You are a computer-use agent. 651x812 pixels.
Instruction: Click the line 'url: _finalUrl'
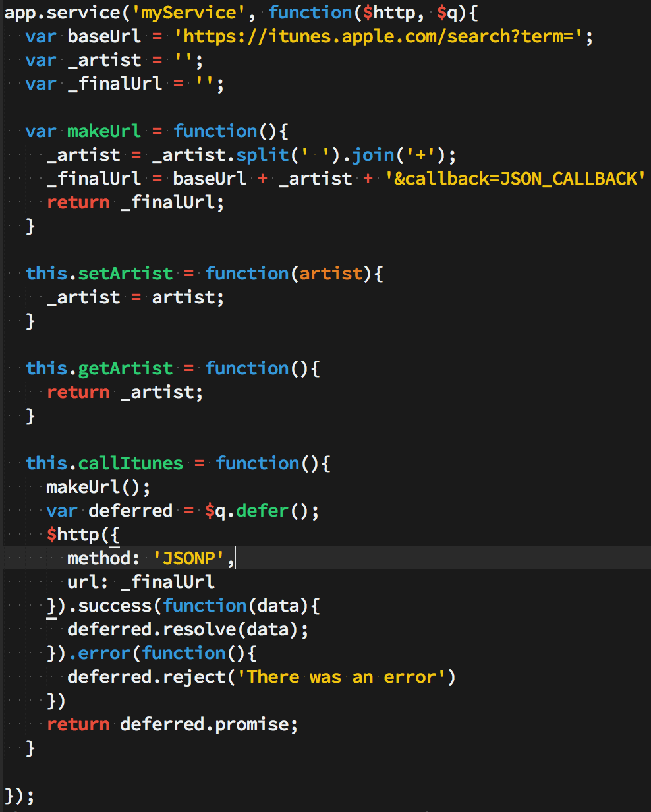[x=141, y=582]
